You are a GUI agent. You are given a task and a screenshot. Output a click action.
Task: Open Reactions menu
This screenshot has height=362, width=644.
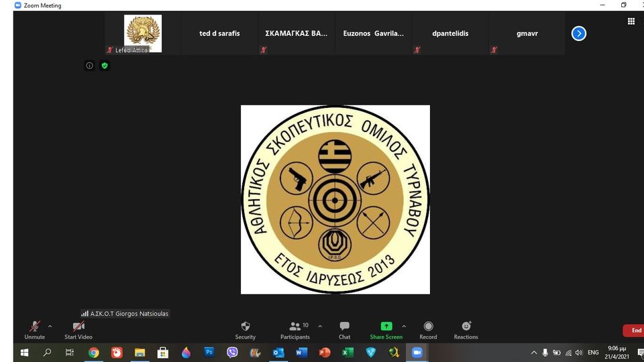click(x=466, y=330)
